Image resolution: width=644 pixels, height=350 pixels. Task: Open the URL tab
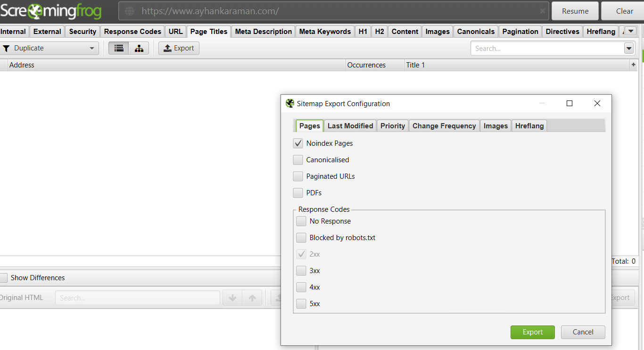click(x=175, y=32)
